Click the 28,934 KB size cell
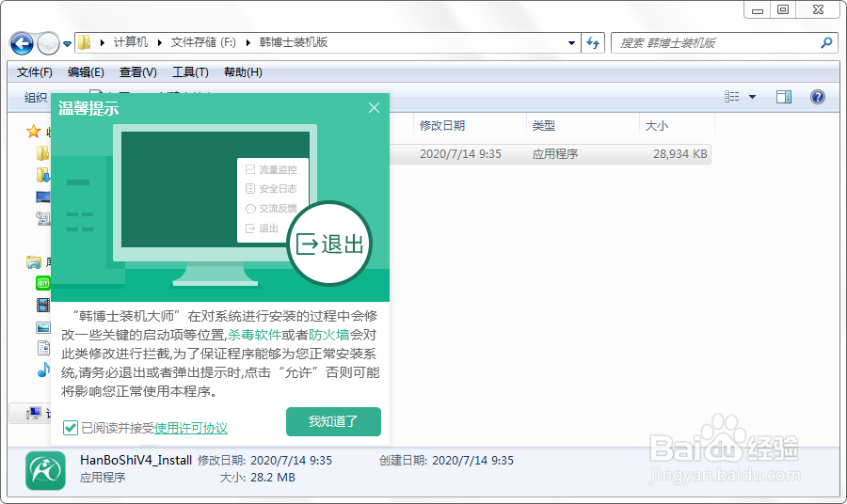The width and height of the screenshot is (847, 504). click(680, 154)
